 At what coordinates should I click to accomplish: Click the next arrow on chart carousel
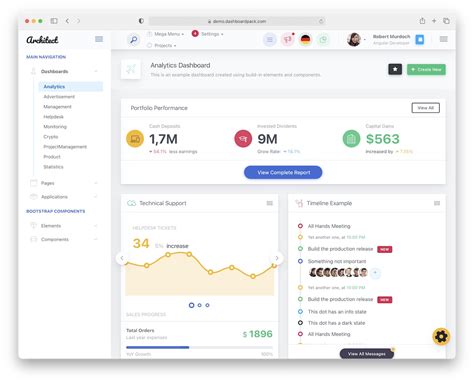(277, 258)
